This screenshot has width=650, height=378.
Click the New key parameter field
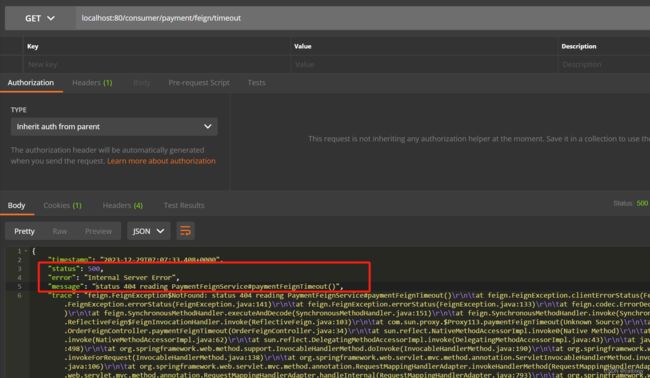point(157,64)
